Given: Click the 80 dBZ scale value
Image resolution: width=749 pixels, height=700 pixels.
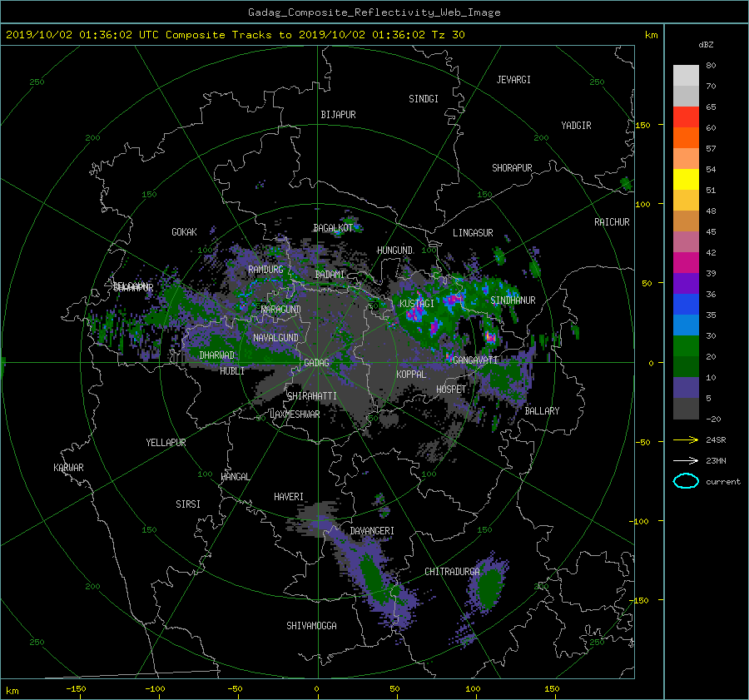Looking at the screenshot, I should tap(711, 66).
